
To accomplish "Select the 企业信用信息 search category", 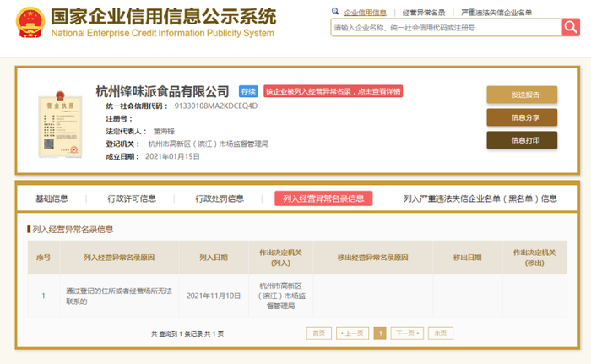I will coord(365,13).
